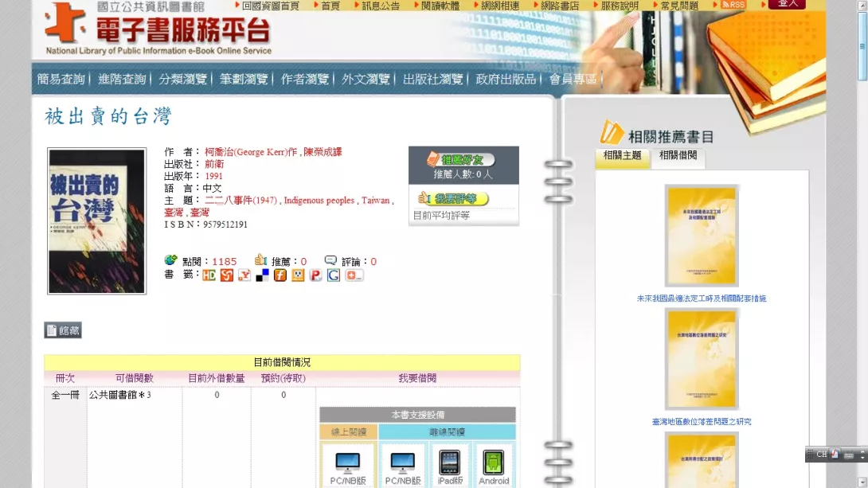Click the 被出賣的台灣 book cover image
The image size is (868, 488).
(97, 221)
